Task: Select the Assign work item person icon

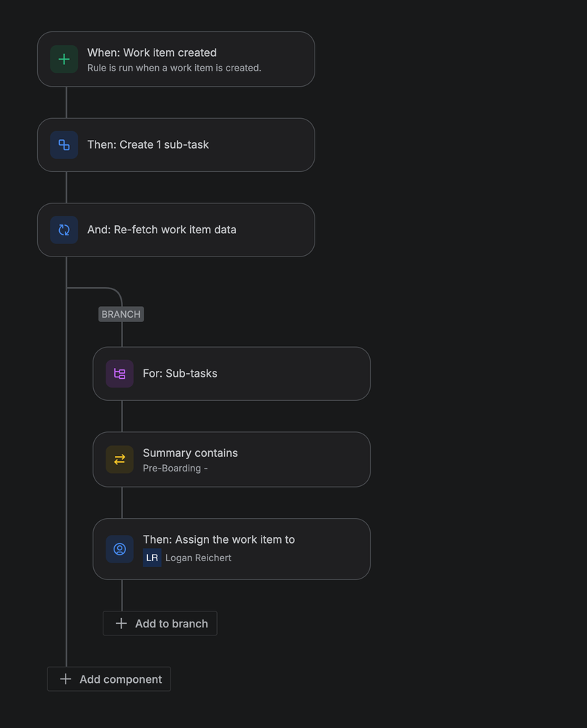Action: (119, 549)
